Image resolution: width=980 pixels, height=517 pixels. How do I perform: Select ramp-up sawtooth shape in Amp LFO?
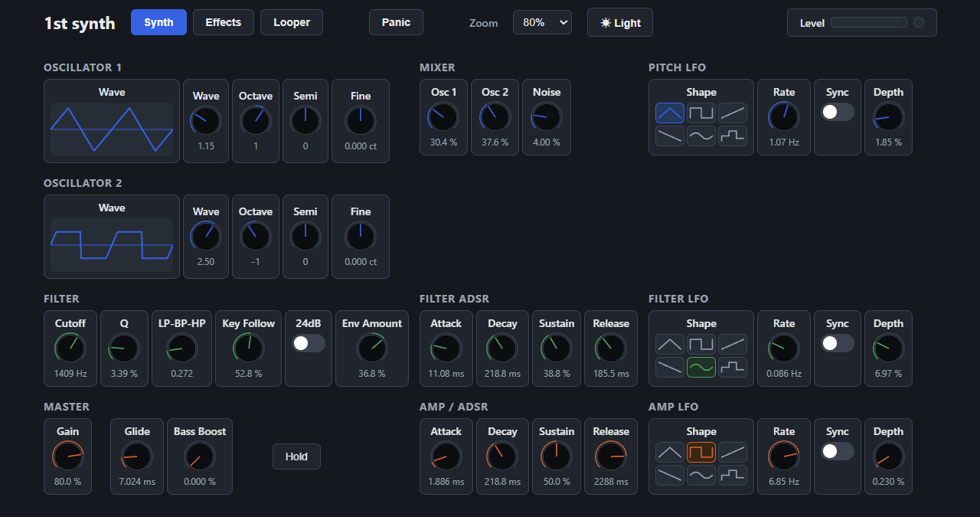coord(733,453)
